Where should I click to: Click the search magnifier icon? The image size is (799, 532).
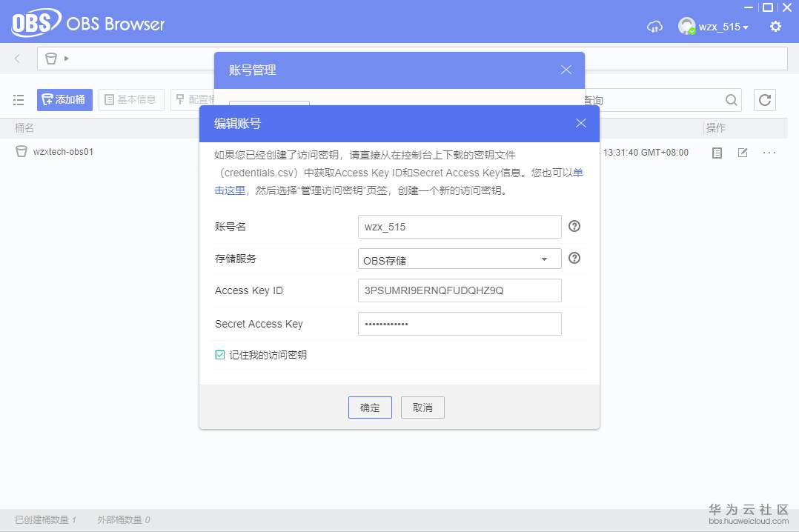coord(731,99)
